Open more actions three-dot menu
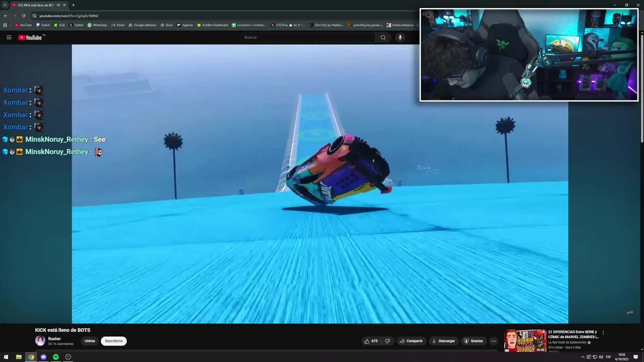Viewport: 644px width, 362px height. [x=494, y=341]
